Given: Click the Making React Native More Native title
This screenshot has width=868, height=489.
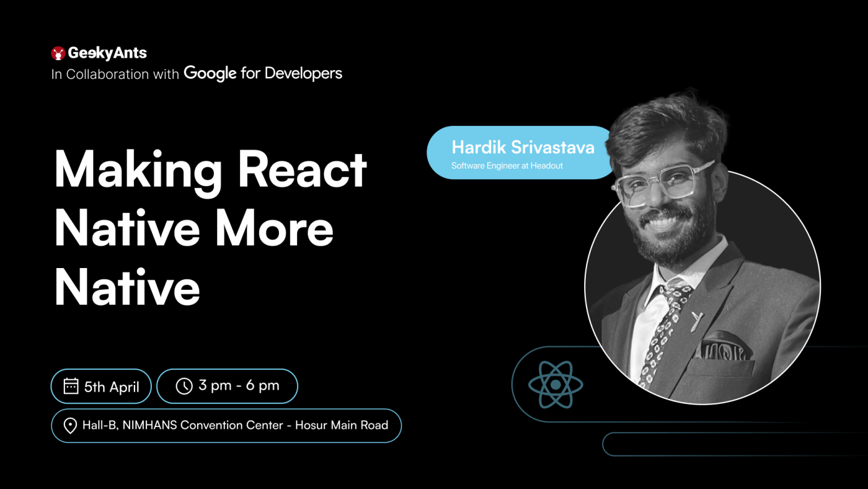Looking at the screenshot, I should pos(211,228).
